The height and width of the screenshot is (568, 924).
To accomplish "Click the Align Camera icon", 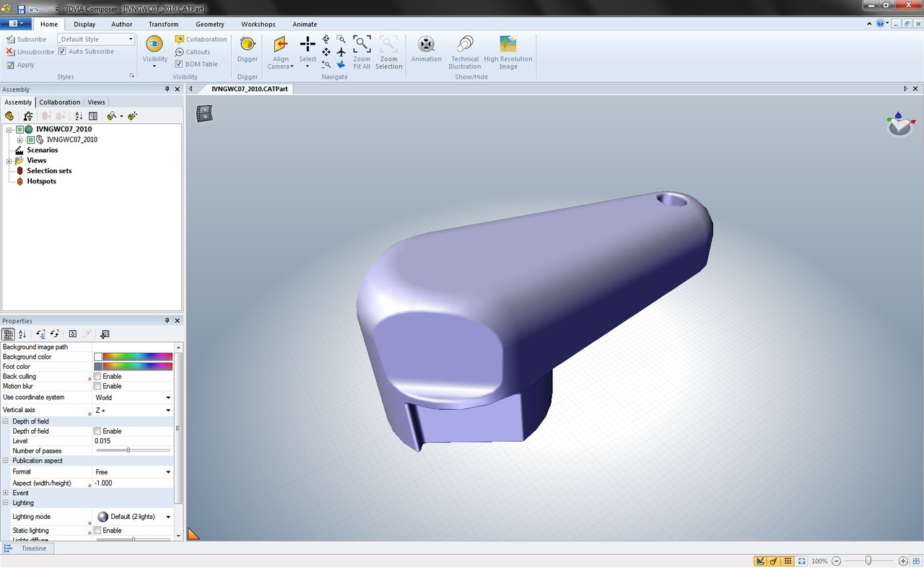I will [281, 44].
